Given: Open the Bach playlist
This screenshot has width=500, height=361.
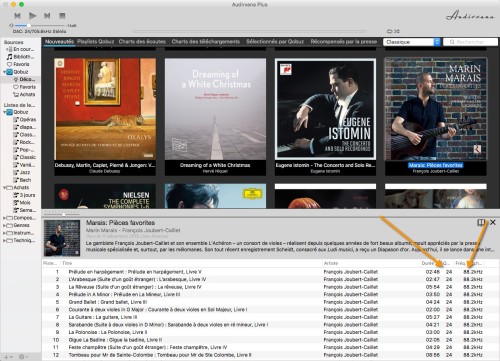Looking at the screenshot, I should 22,180.
